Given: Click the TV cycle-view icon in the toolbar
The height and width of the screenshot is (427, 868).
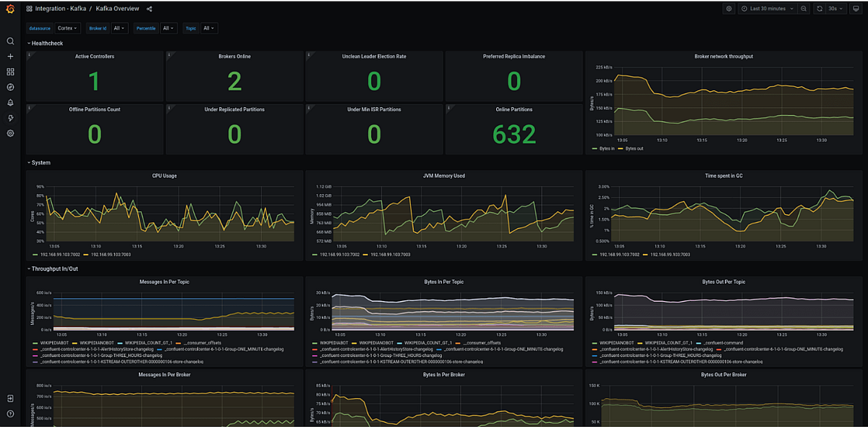Looking at the screenshot, I should pyautogui.click(x=857, y=8).
